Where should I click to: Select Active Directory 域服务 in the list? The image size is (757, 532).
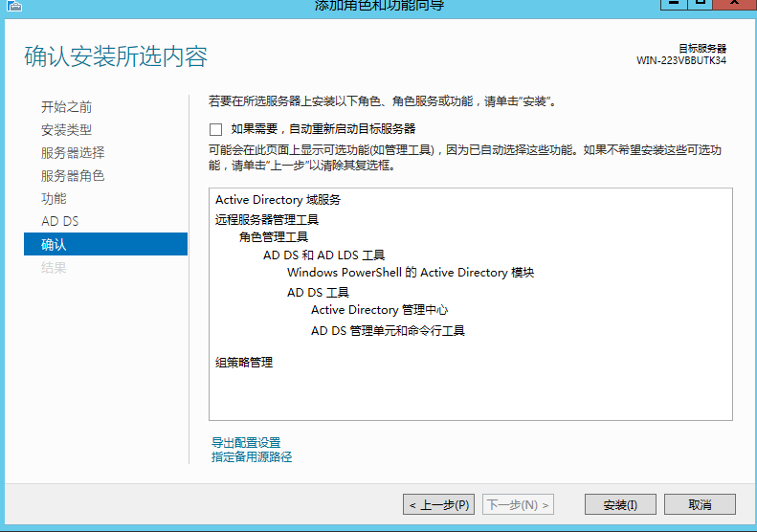[278, 200]
